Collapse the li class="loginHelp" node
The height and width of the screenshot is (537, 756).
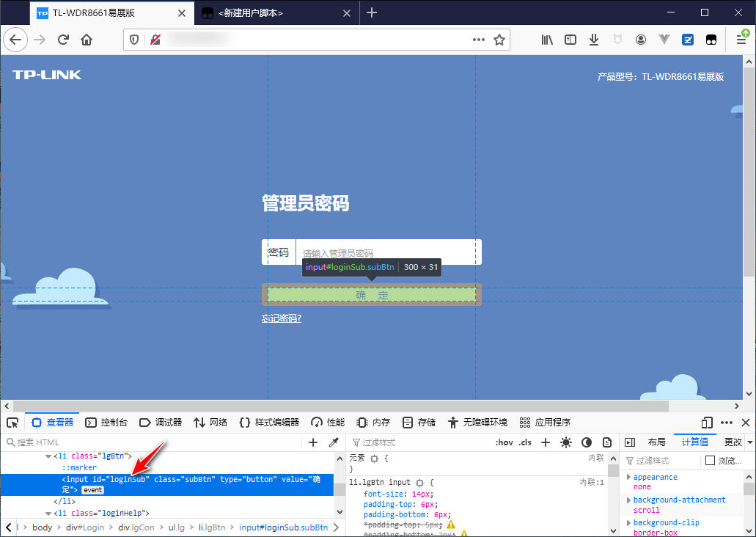coord(48,514)
